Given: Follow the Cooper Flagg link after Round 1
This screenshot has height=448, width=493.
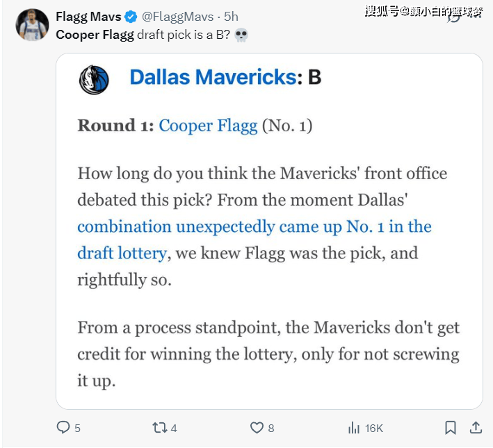Looking at the screenshot, I should click(208, 126).
